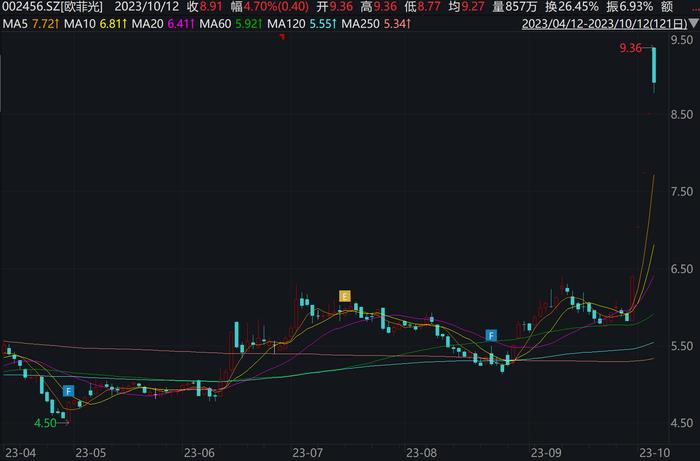This screenshot has width=700, height=461.
Task: Click the 23-05 date axis label
Action: pos(91,453)
